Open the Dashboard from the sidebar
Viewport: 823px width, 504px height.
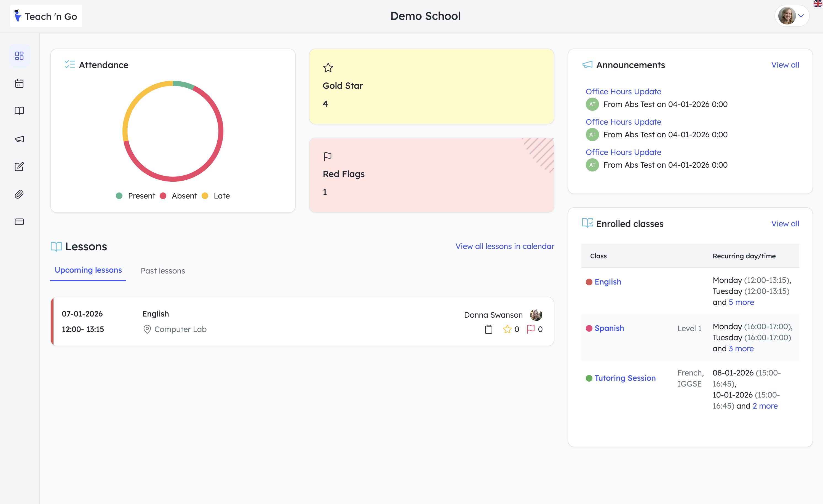[x=19, y=55]
